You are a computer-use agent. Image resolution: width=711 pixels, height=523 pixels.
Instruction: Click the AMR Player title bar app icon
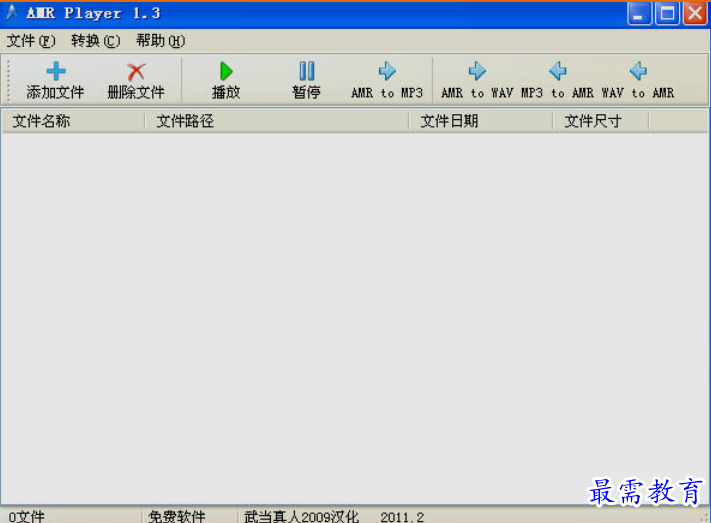[12, 13]
